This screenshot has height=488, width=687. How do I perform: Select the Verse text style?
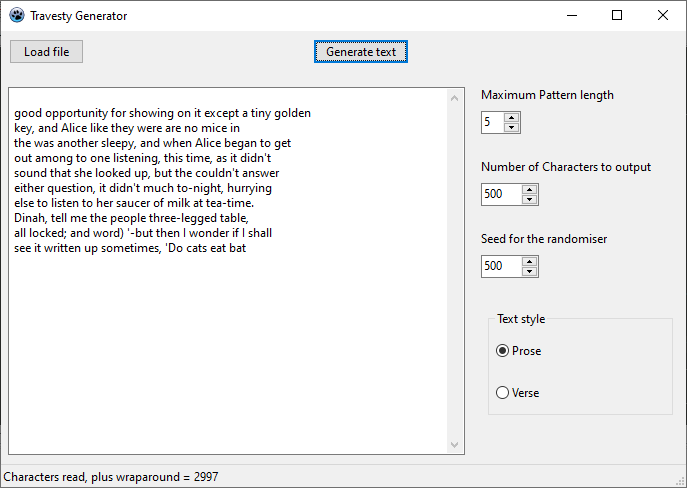[x=517, y=393]
